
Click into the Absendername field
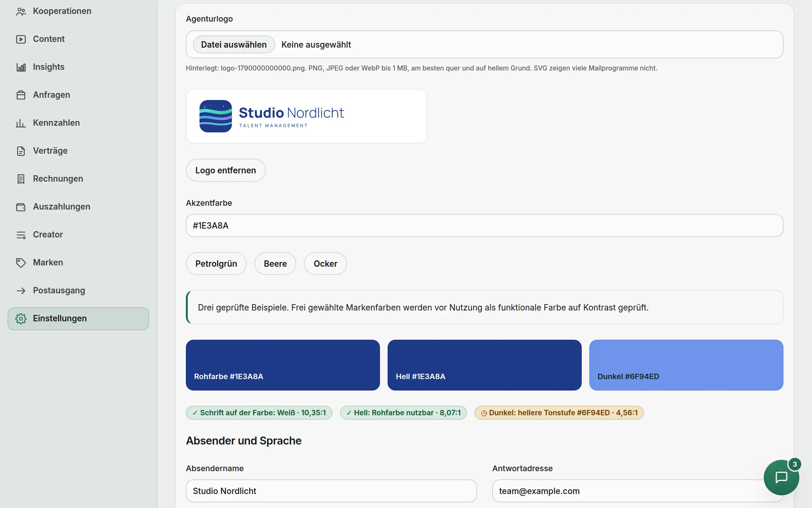click(x=331, y=491)
